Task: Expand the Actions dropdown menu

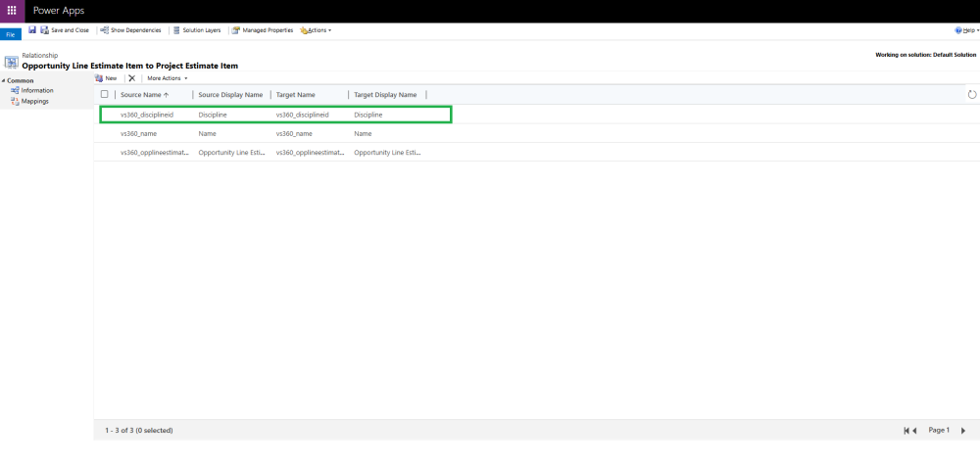Action: coord(317,30)
